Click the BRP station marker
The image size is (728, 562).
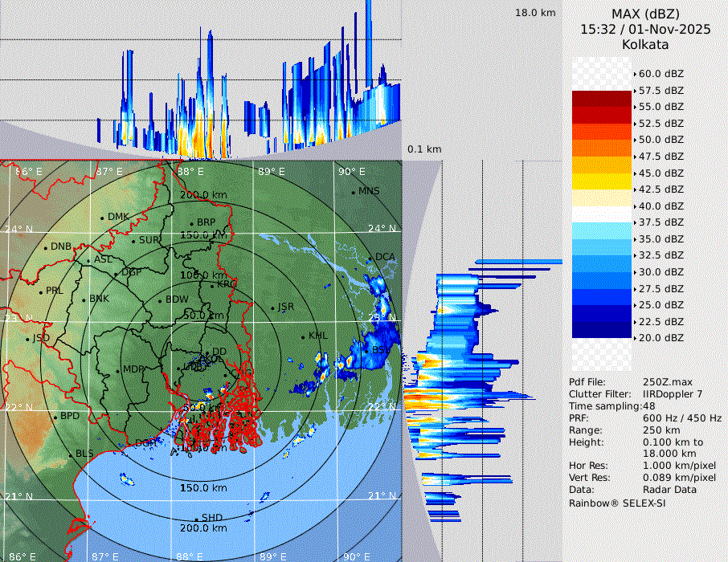click(192, 223)
